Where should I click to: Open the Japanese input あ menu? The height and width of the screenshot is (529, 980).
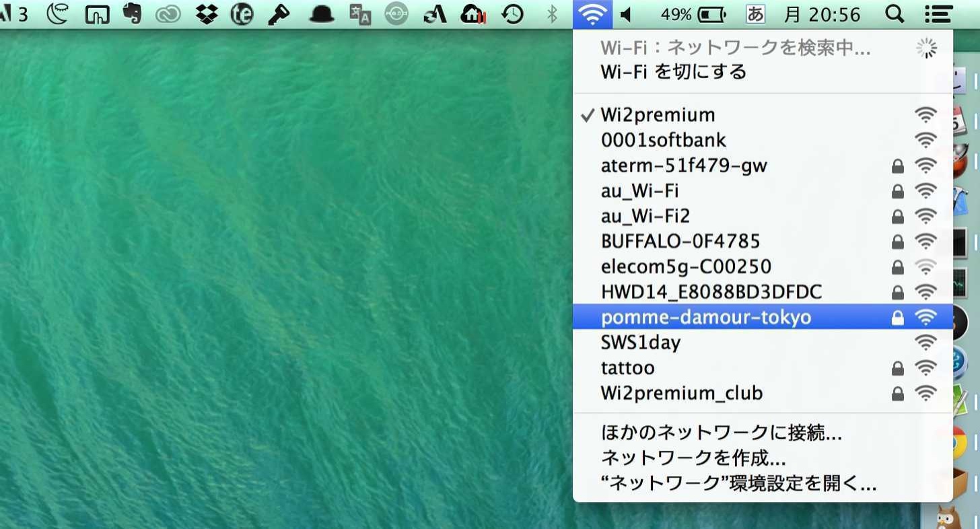pyautogui.click(x=756, y=14)
